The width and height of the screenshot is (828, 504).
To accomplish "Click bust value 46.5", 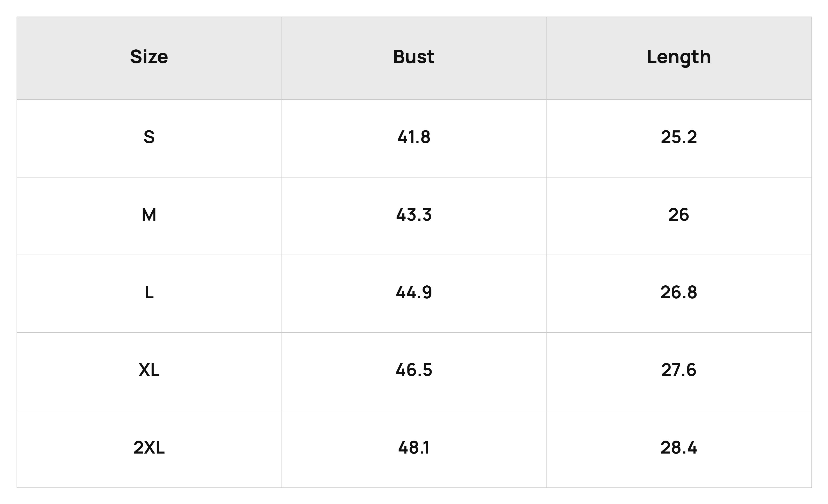I will pos(414,370).
